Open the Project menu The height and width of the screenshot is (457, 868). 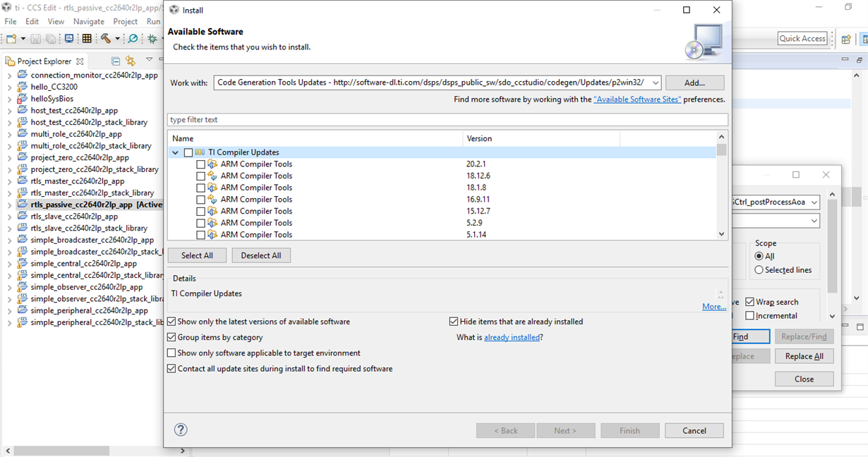click(x=126, y=21)
